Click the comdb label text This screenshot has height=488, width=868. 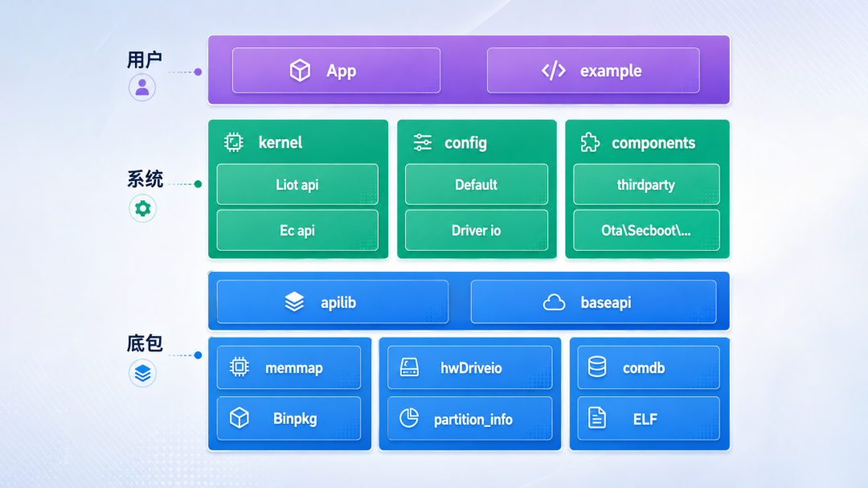(x=644, y=367)
